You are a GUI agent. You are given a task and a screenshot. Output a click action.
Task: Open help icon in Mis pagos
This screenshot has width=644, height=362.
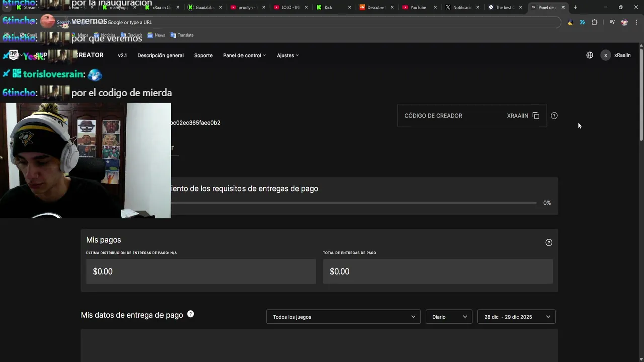(x=549, y=242)
